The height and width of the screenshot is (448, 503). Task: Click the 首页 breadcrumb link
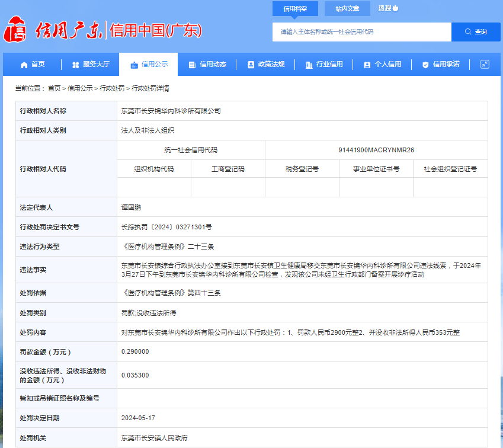(x=55, y=88)
